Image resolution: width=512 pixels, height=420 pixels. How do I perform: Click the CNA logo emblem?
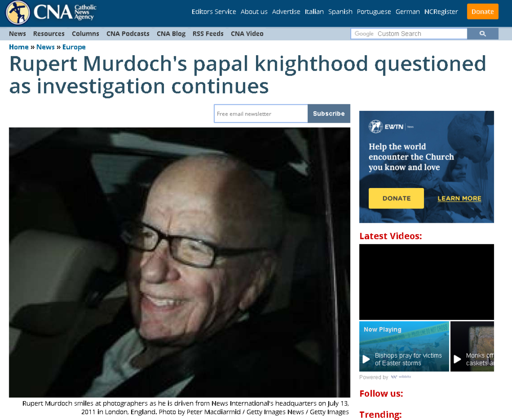[x=18, y=12]
